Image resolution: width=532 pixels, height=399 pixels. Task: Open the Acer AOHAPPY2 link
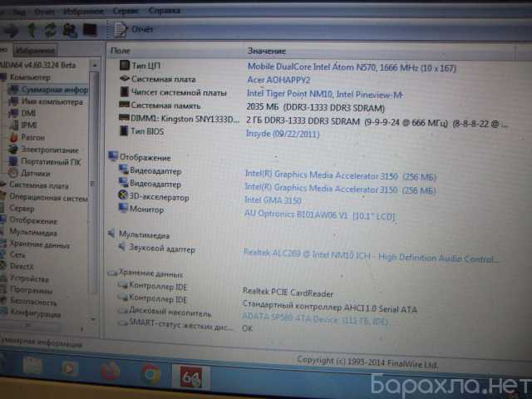278,80
